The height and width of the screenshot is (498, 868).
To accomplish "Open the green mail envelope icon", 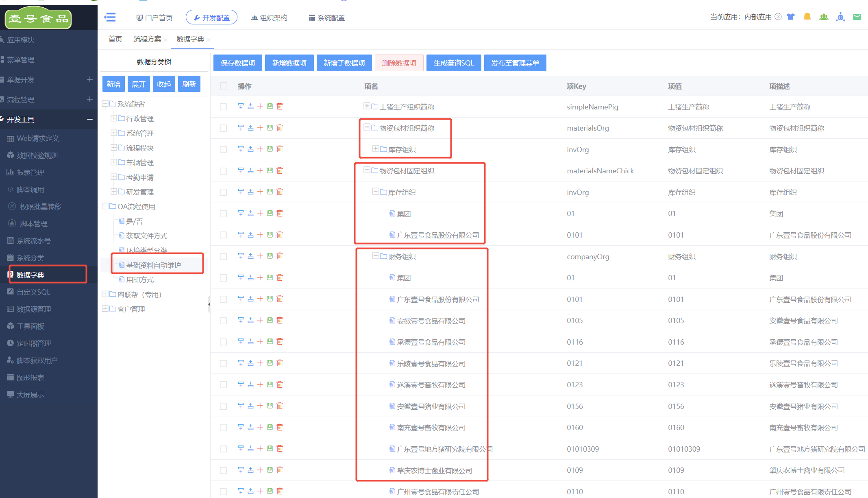I will 857,17.
